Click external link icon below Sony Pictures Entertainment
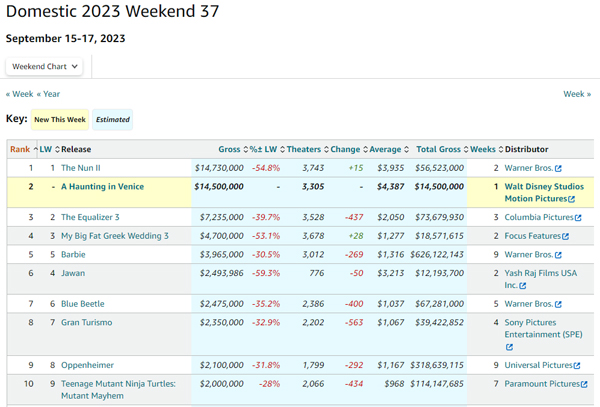 [509, 347]
